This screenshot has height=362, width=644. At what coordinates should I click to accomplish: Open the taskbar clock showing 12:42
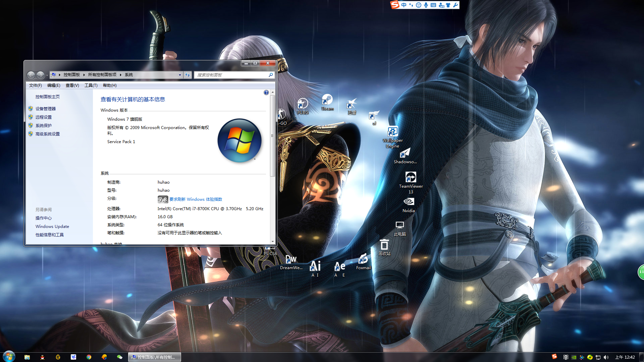625,357
